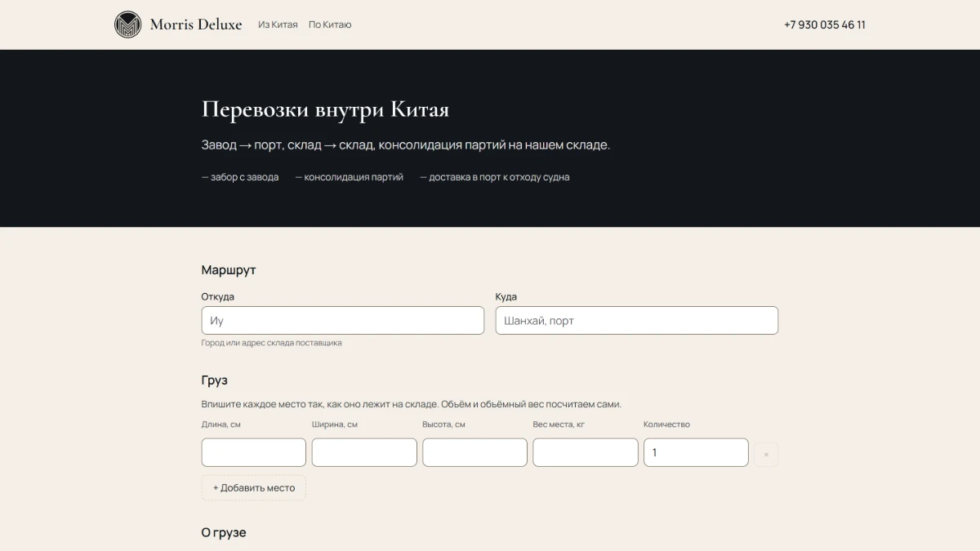
Task: Click the text «— забор с завода»
Action: coord(240,176)
